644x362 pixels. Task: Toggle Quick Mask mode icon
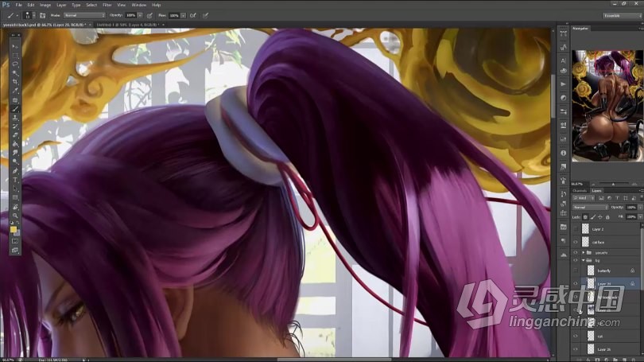(x=15, y=241)
